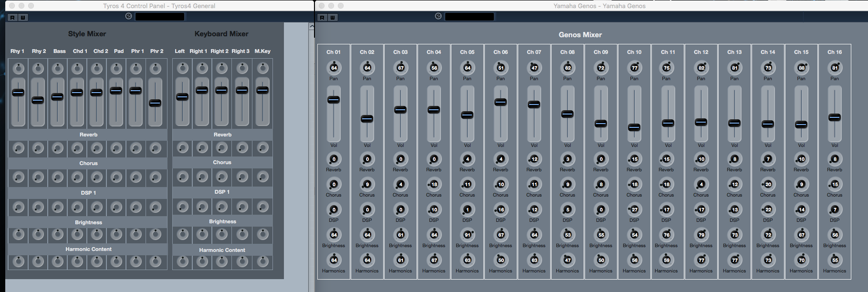Click the Ch 02 Vol fader in Genos Mixer
The width and height of the screenshot is (868, 292).
367,119
